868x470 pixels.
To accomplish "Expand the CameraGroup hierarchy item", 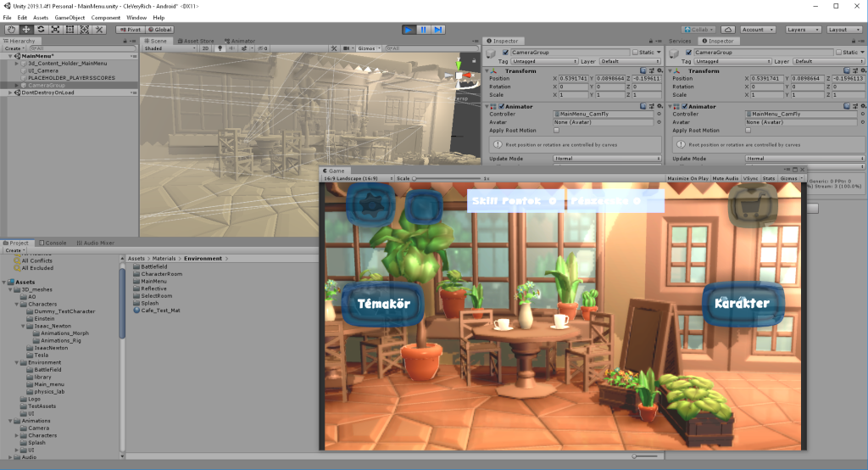I will (x=17, y=85).
